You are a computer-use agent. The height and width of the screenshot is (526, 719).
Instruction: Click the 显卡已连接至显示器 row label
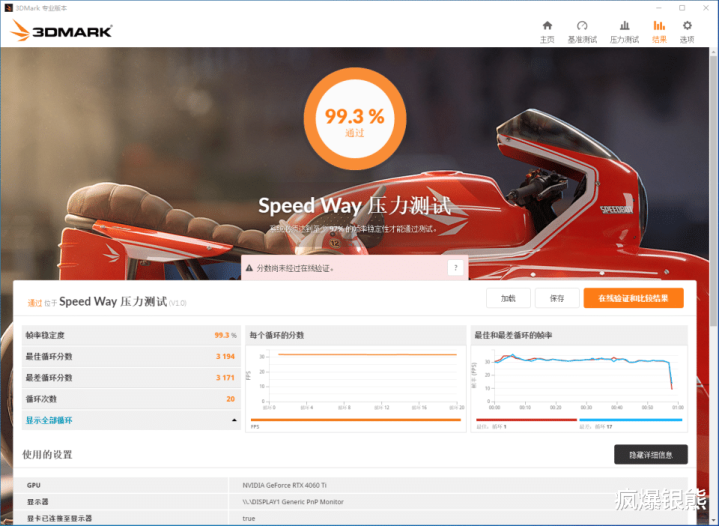click(59, 518)
